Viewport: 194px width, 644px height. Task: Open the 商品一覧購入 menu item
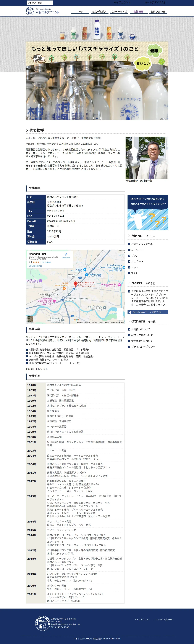click(x=99, y=12)
